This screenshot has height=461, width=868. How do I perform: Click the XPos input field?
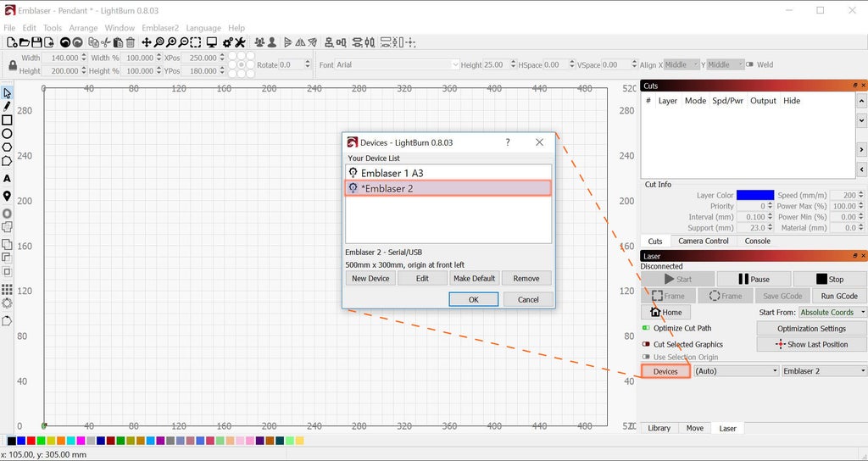tap(203, 58)
